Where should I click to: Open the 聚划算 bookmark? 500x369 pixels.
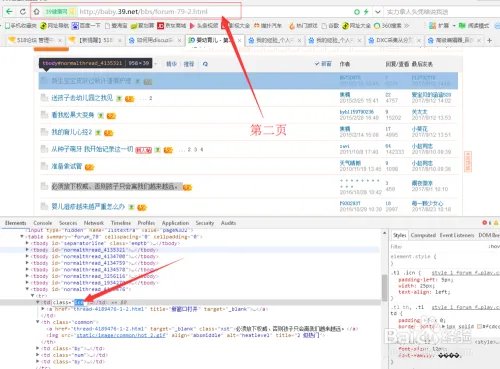142,26
